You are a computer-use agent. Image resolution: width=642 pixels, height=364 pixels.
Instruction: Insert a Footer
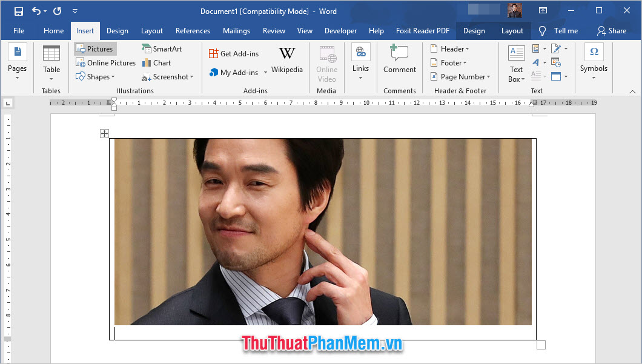[x=449, y=62]
